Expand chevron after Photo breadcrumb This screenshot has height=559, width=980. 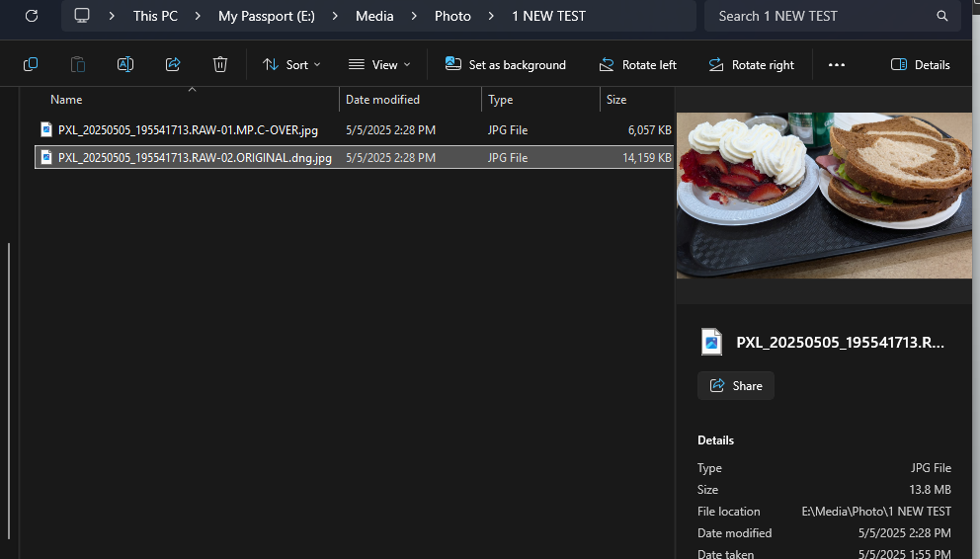click(491, 16)
